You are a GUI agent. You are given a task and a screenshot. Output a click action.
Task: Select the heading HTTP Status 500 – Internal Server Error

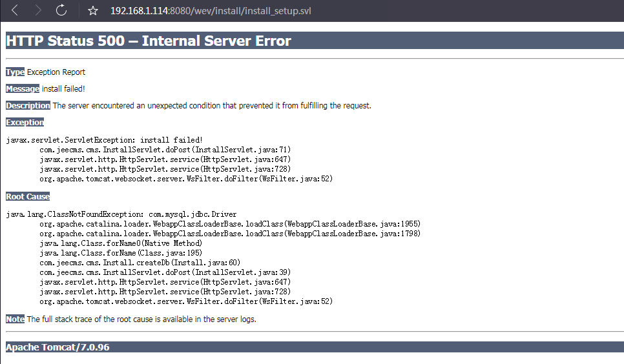pos(149,41)
